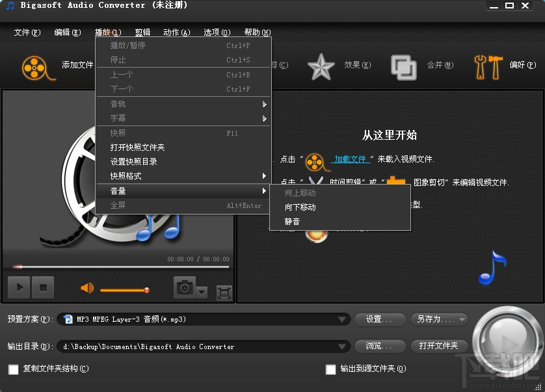This screenshot has height=392, width=545.
Task: Toggle fullscreen with the frame icon
Action: click(x=223, y=293)
